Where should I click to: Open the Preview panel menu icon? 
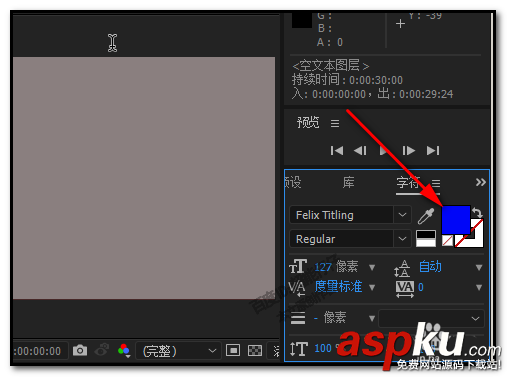point(335,124)
